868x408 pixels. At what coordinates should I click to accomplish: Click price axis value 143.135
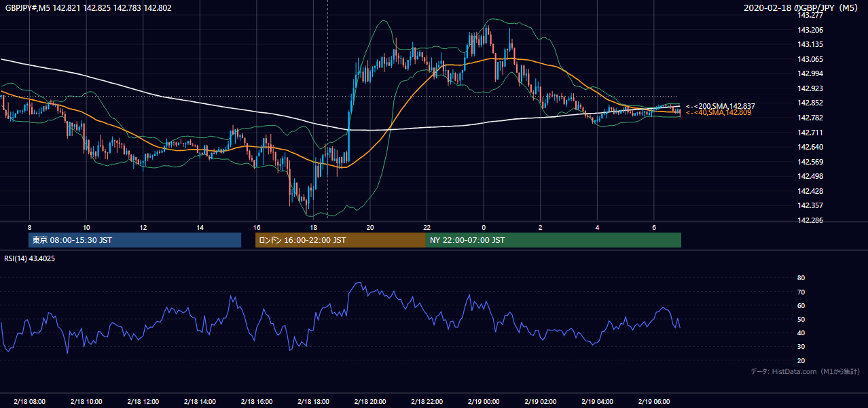click(x=810, y=45)
